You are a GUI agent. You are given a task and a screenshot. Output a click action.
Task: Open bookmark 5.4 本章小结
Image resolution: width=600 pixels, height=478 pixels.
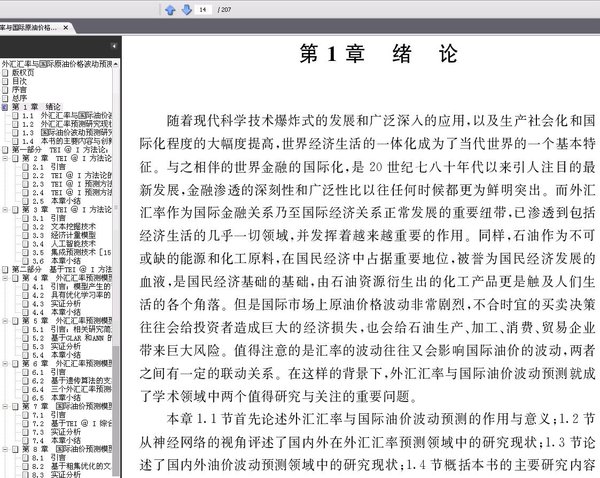tap(57, 355)
